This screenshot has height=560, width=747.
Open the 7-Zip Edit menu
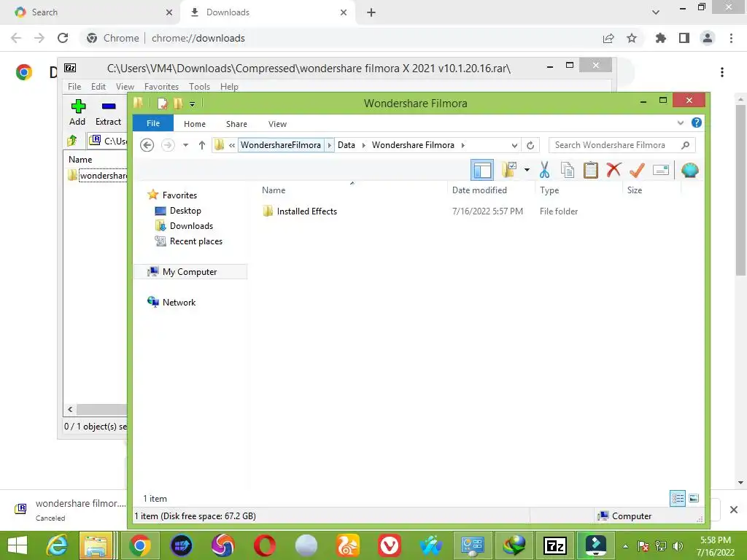[98, 86]
